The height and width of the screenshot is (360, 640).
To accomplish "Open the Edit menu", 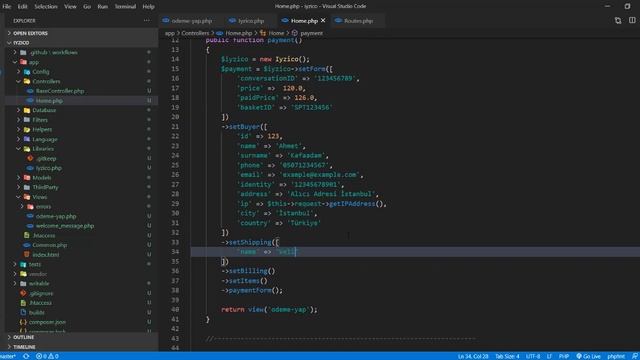I will pyautogui.click(x=22, y=7).
